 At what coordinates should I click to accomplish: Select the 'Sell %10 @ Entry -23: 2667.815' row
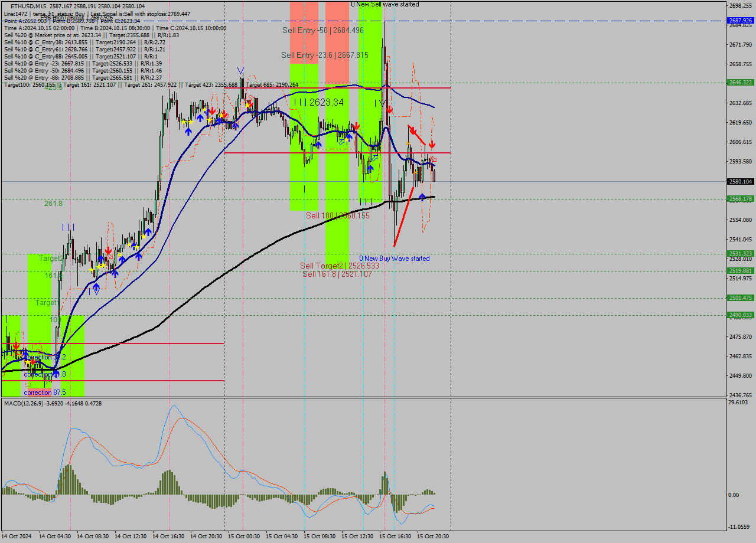tap(83, 63)
